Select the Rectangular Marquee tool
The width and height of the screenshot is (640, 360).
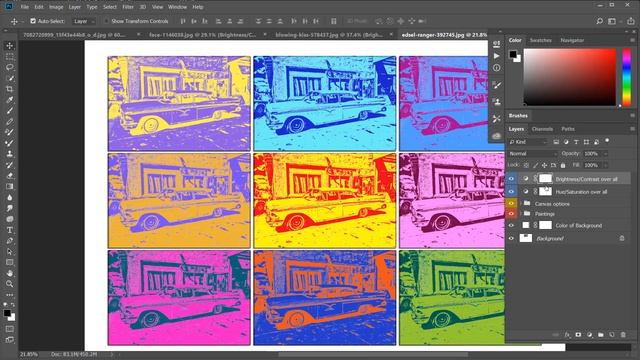coord(10,56)
